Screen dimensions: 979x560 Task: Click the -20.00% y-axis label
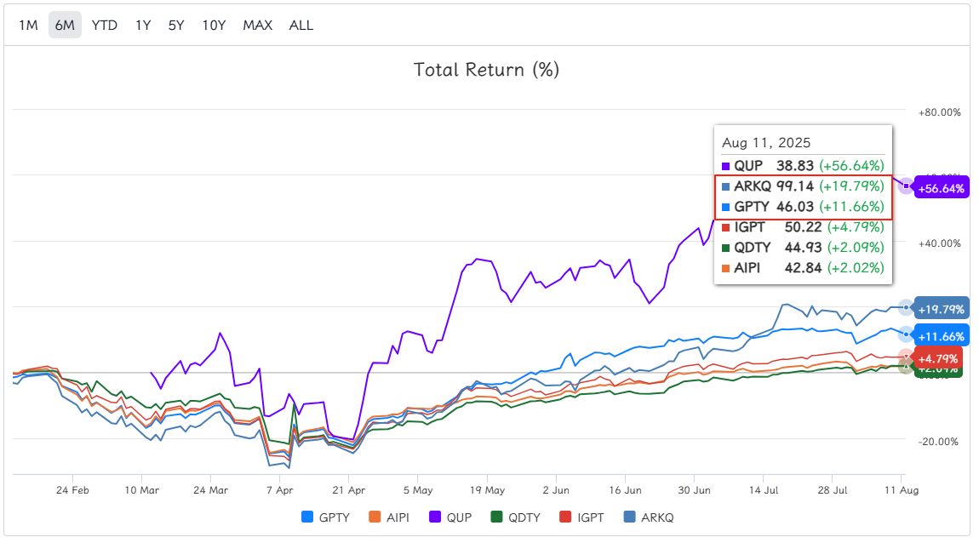pos(938,442)
